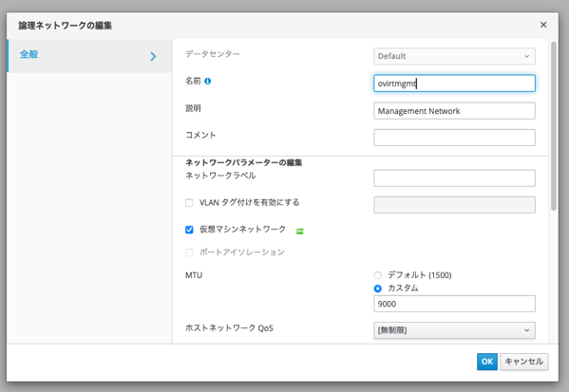The height and width of the screenshot is (392, 569).
Task: Toggle the ポートアイソレーション checkbox
Action: pyautogui.click(x=189, y=252)
